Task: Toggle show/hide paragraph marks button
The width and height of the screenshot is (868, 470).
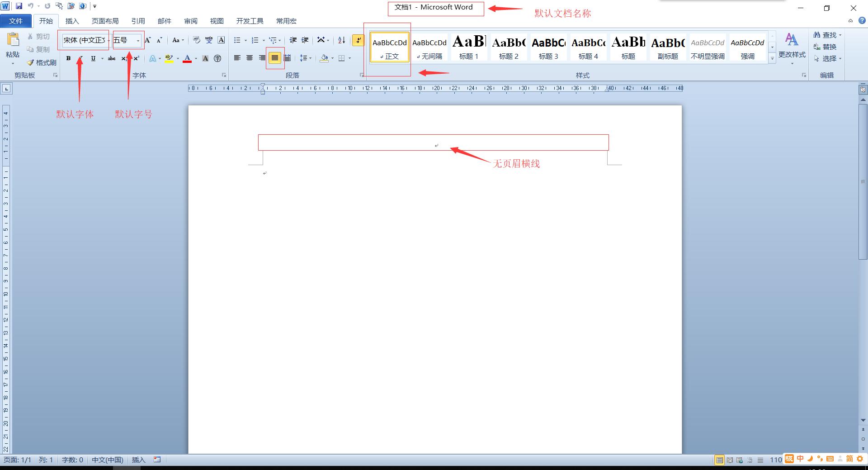Action: tap(358, 40)
